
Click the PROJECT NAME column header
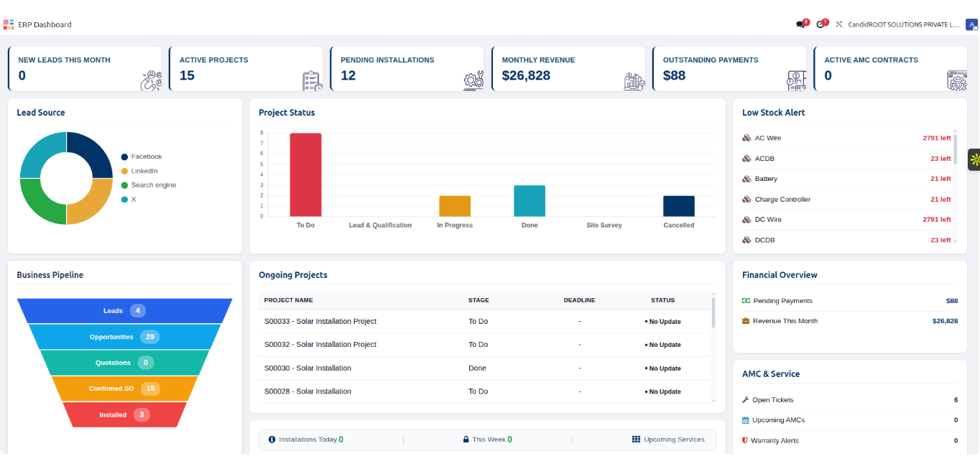coord(288,300)
